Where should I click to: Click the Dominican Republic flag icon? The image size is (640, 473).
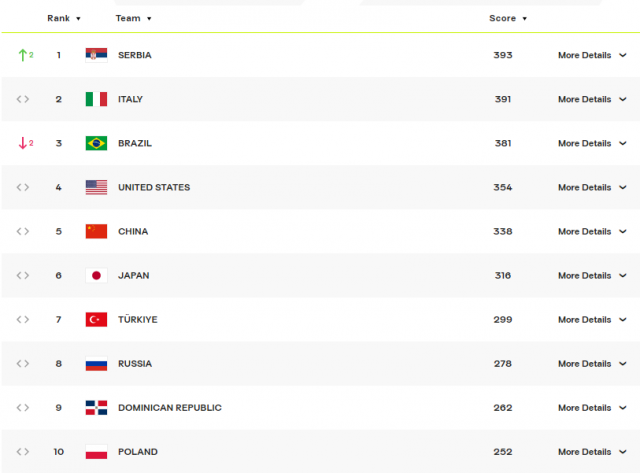click(96, 408)
